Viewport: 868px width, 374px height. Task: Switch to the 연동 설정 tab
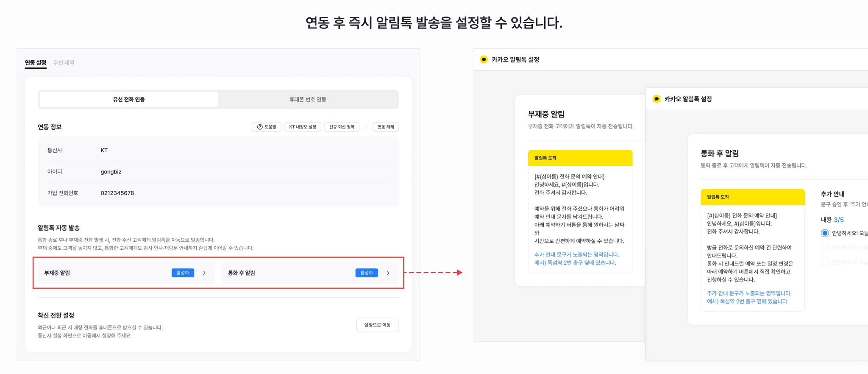36,63
